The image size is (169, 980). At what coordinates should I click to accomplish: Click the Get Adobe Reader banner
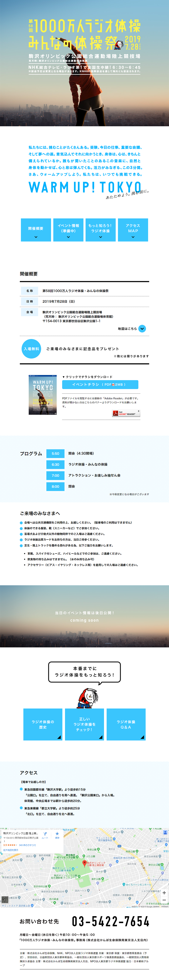126,413
